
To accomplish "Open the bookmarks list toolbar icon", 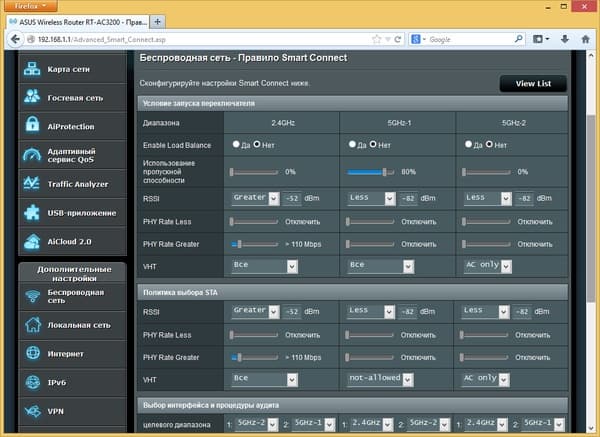I will (x=541, y=39).
